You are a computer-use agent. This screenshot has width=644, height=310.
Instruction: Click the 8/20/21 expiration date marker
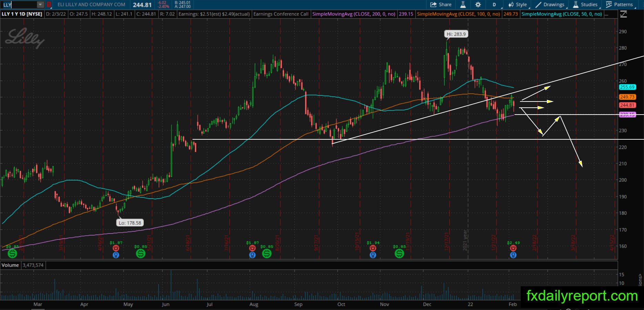coord(277,242)
